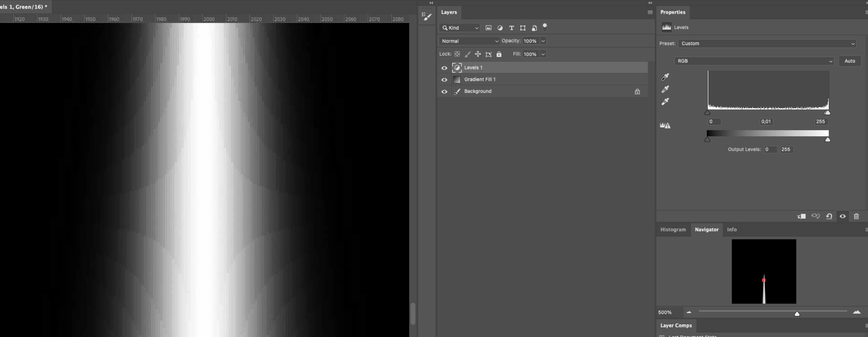
Task: Open Brush Settings panel icon
Action: pyautogui.click(x=427, y=16)
